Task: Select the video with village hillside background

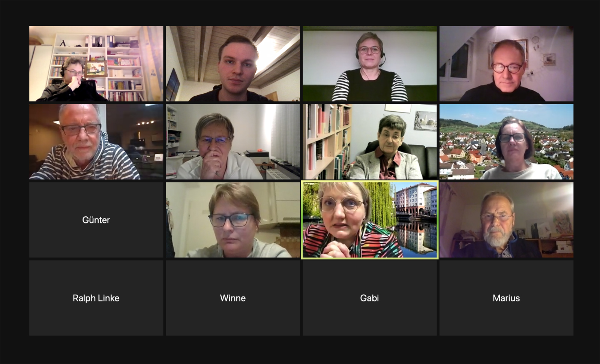Action: [x=506, y=142]
